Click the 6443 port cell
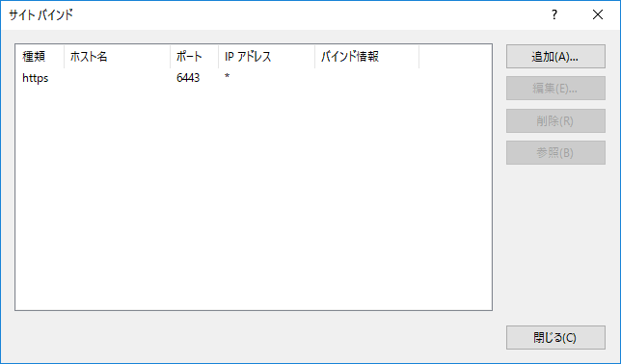The height and width of the screenshot is (364, 621). (x=188, y=78)
